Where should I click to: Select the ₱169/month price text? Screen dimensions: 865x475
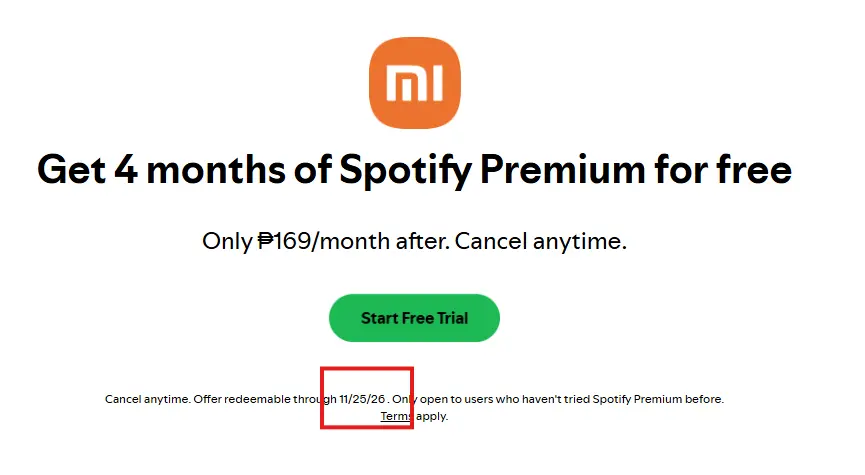[x=323, y=241]
